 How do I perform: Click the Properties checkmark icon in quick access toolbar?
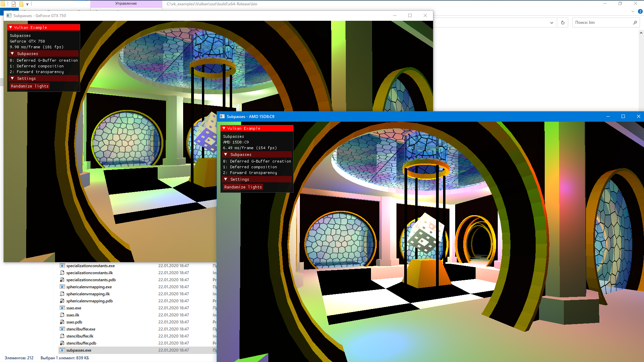point(13,4)
